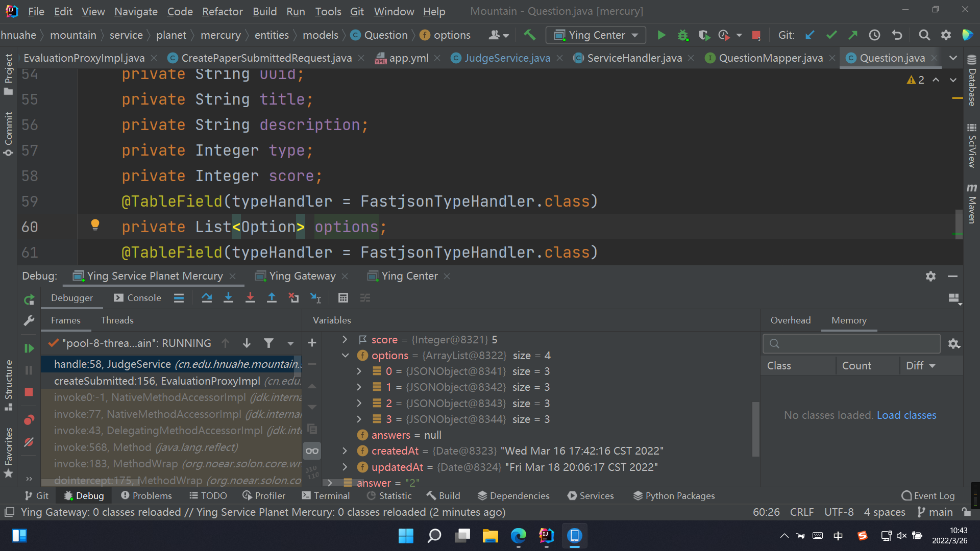980x551 pixels.
Task: Click Git Push arrow icon
Action: point(853,35)
